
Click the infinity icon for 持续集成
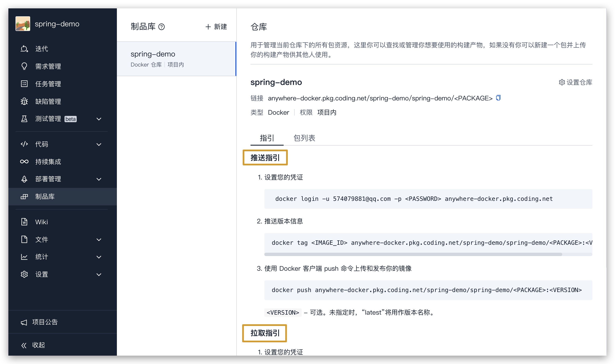pos(24,161)
